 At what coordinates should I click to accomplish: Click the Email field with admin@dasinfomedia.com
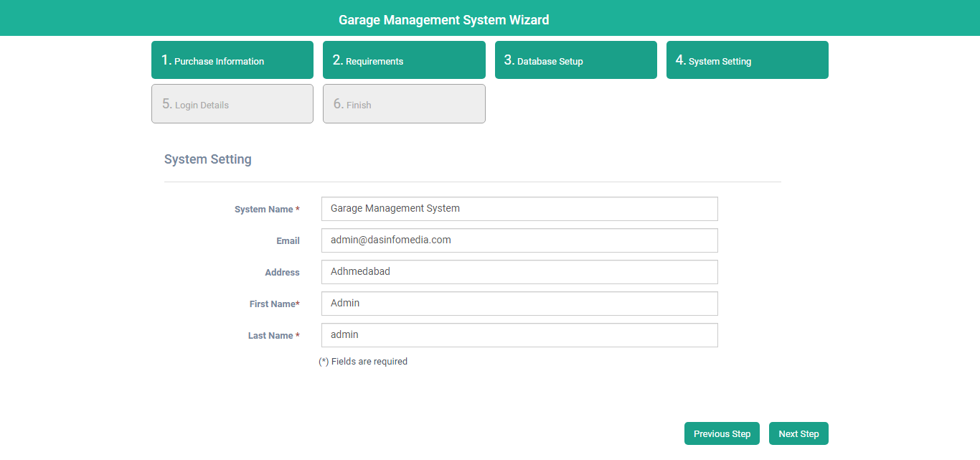click(x=519, y=240)
